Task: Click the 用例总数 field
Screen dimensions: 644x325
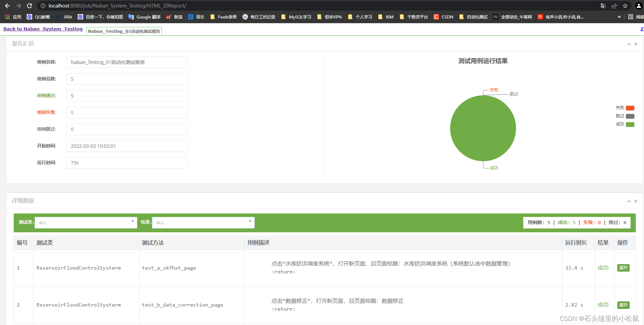Action: pyautogui.click(x=127, y=79)
